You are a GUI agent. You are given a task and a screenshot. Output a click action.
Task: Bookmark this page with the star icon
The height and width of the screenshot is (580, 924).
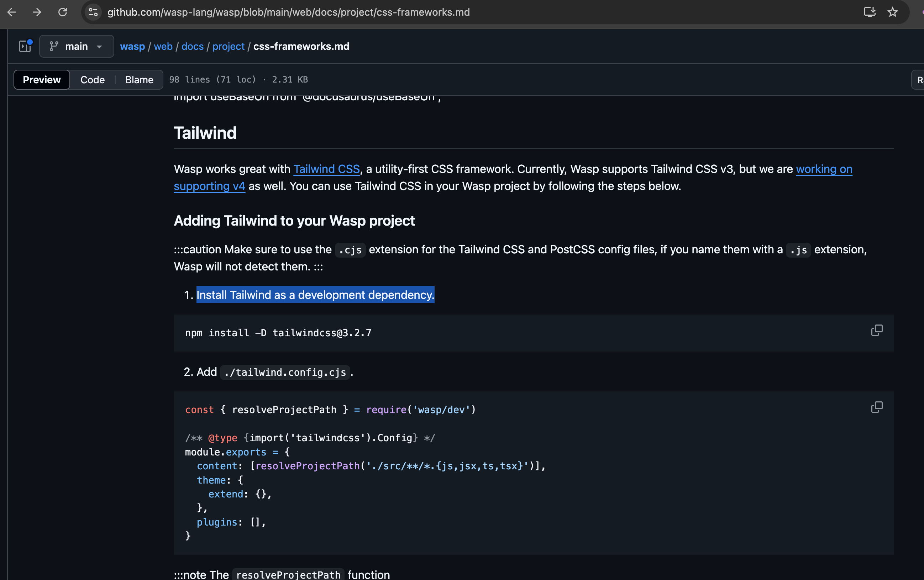coord(893,12)
